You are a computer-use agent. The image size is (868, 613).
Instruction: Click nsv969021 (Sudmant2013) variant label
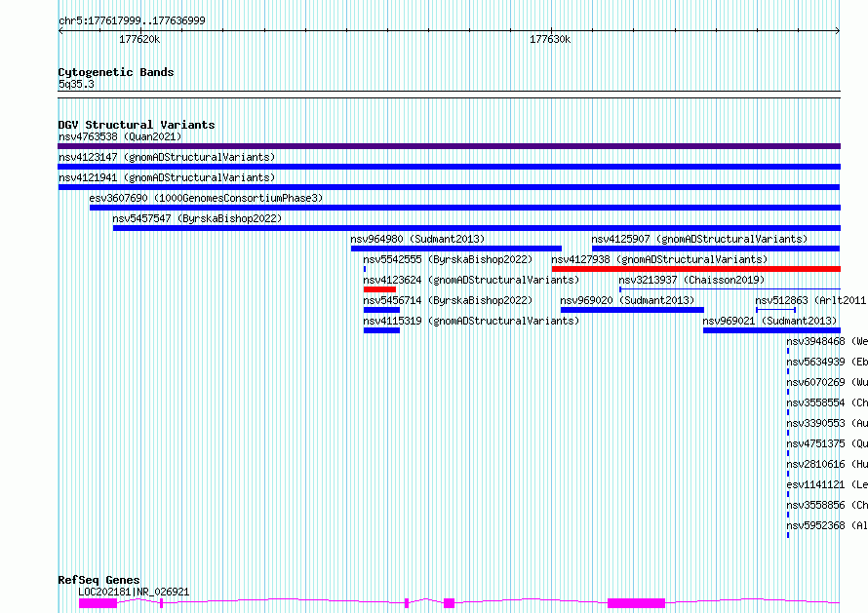tap(769, 321)
